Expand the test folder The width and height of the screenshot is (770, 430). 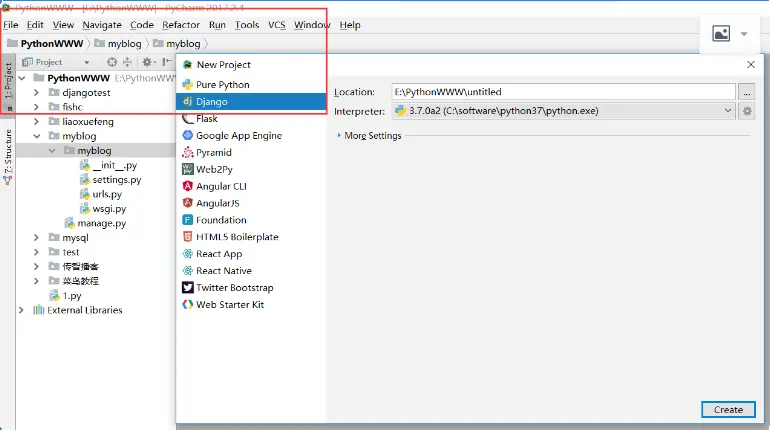pyautogui.click(x=36, y=252)
